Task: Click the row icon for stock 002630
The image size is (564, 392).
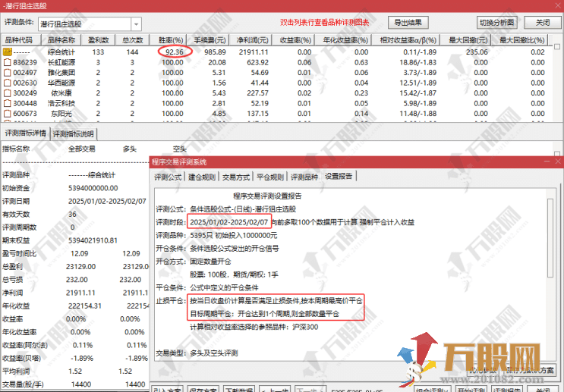Action: (x=7, y=83)
